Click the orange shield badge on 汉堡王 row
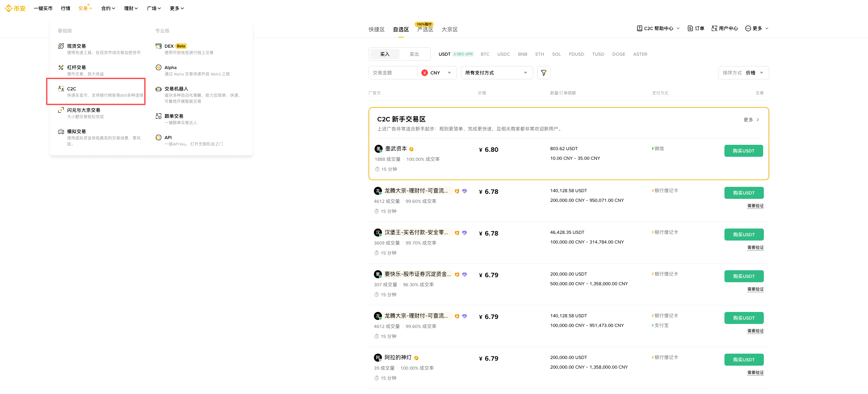Viewport: 868px width, 394px height. 457,233
